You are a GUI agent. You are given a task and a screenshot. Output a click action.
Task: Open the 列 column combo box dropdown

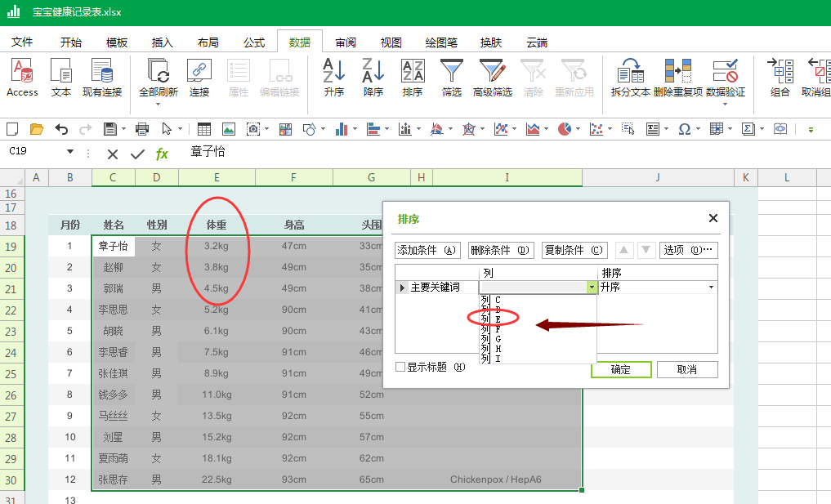click(x=592, y=288)
